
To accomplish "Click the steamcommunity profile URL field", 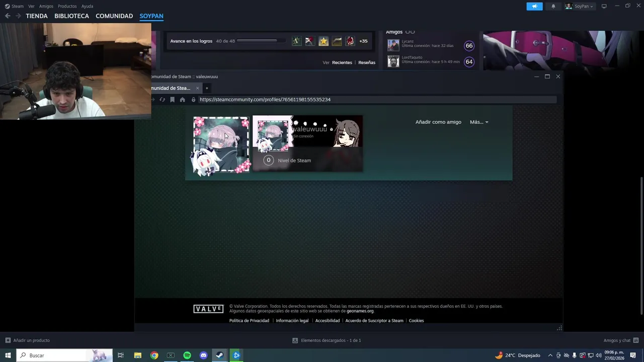I will (x=377, y=100).
